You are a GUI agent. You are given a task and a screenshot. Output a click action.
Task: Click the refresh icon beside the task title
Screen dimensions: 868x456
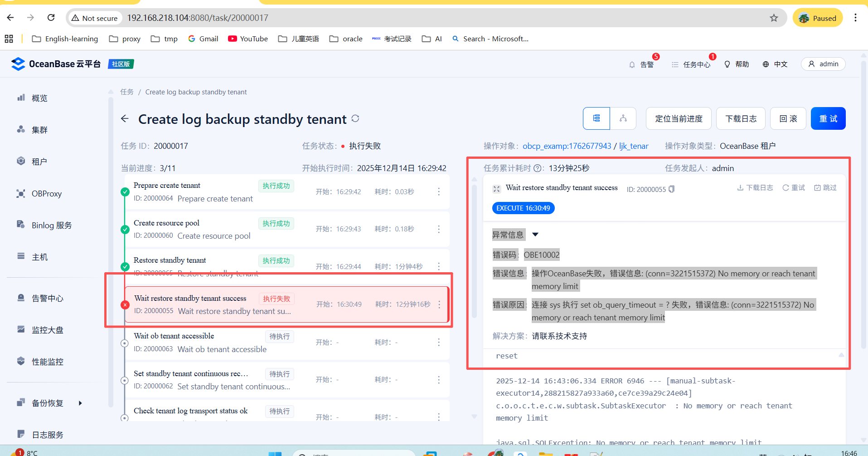355,118
